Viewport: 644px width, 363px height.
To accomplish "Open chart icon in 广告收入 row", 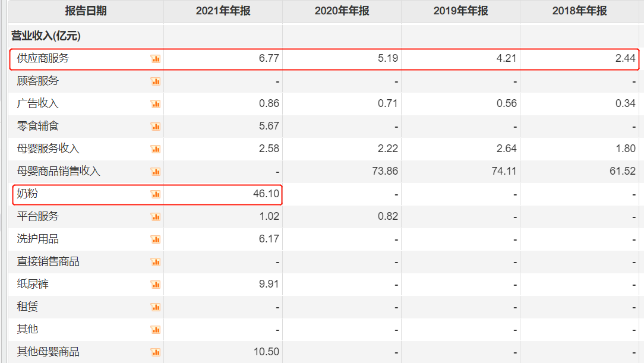I will point(156,104).
